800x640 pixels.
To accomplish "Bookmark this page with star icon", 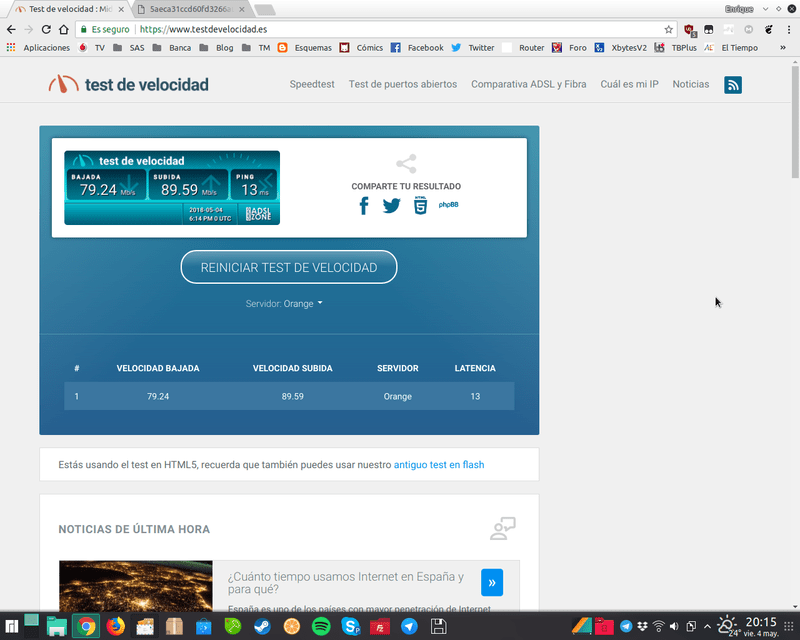I will point(668,29).
